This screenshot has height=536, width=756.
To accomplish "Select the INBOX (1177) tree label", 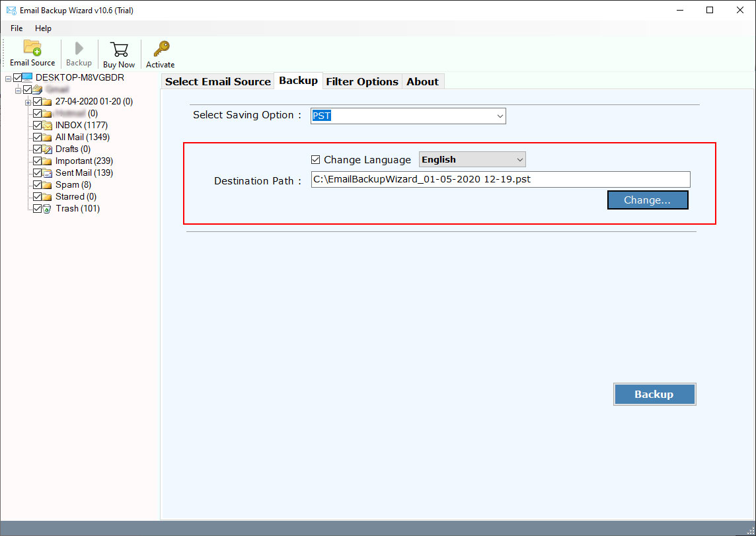I will 81,126.
